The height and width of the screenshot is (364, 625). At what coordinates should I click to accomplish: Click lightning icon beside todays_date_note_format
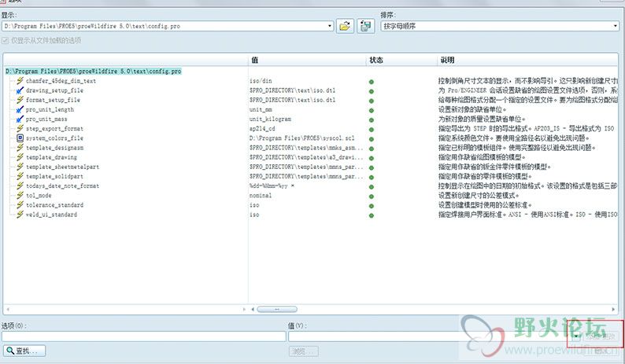click(x=20, y=186)
